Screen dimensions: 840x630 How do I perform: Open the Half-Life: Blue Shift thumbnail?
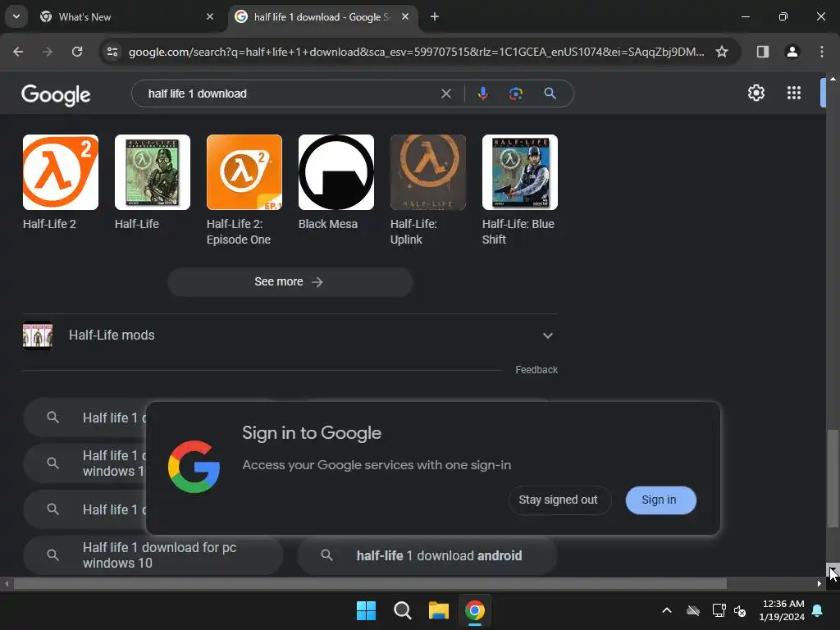519,172
